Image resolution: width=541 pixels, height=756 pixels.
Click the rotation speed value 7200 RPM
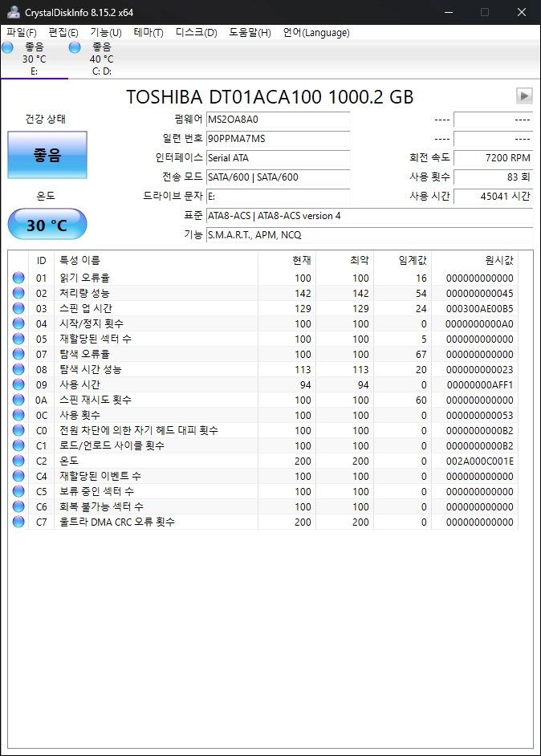click(x=494, y=157)
